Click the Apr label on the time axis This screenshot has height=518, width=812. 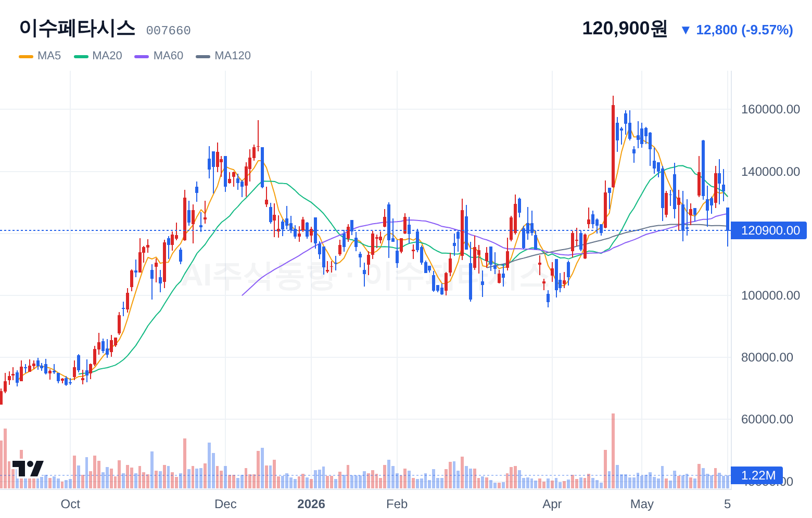click(552, 504)
